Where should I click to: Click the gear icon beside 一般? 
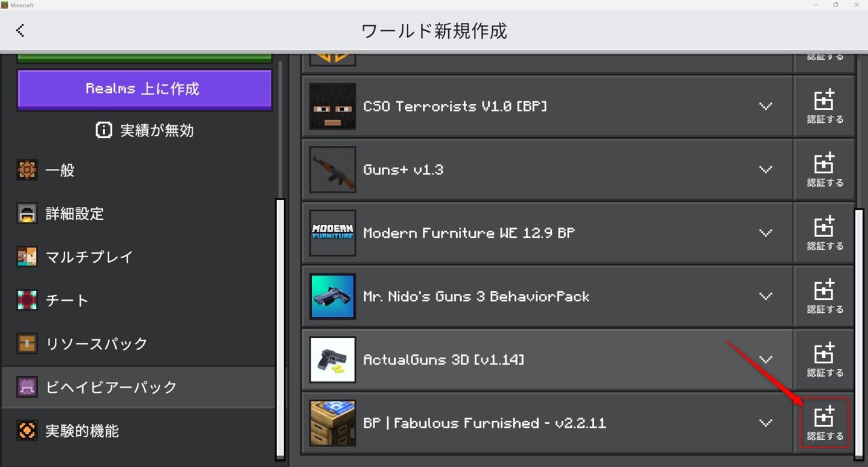[26, 170]
